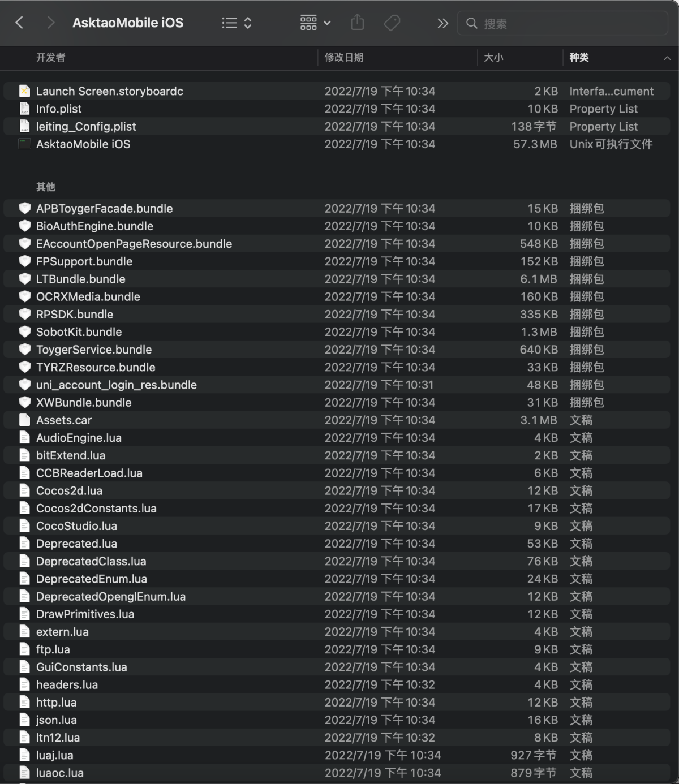
Task: Open the list view switcher dropdown
Action: click(x=237, y=23)
